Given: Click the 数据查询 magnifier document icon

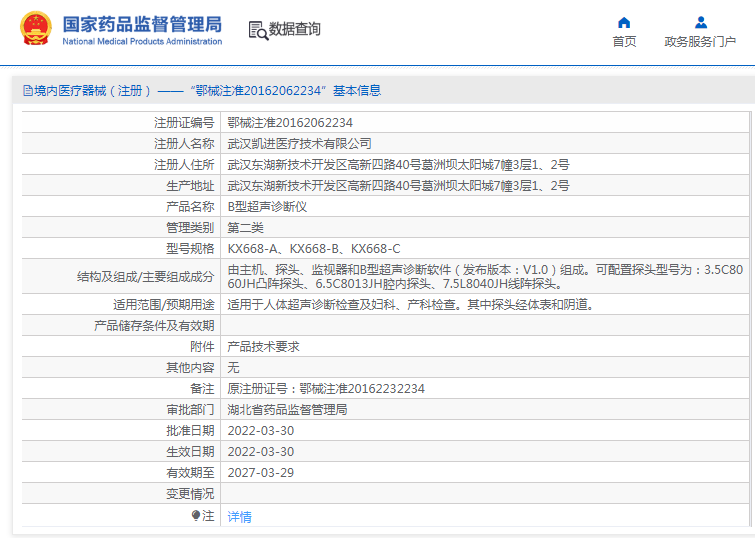Looking at the screenshot, I should (257, 30).
